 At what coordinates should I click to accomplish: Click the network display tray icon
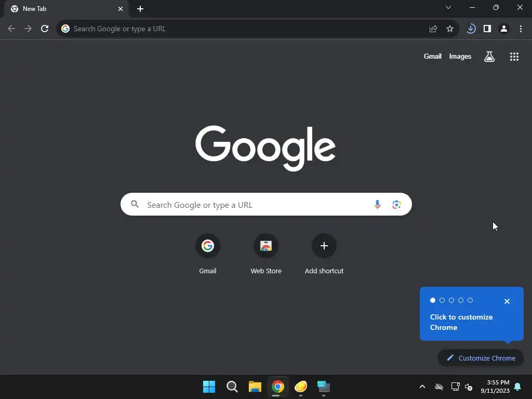click(455, 387)
